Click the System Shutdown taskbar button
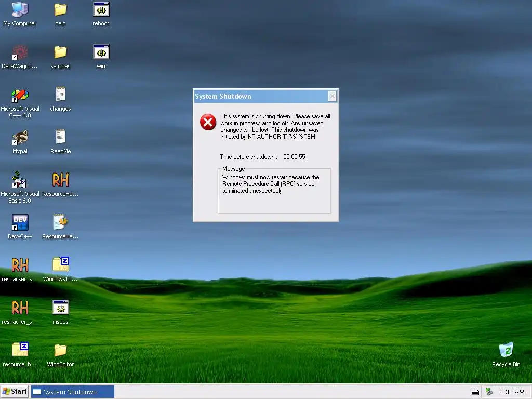532x399 pixels. (x=73, y=392)
